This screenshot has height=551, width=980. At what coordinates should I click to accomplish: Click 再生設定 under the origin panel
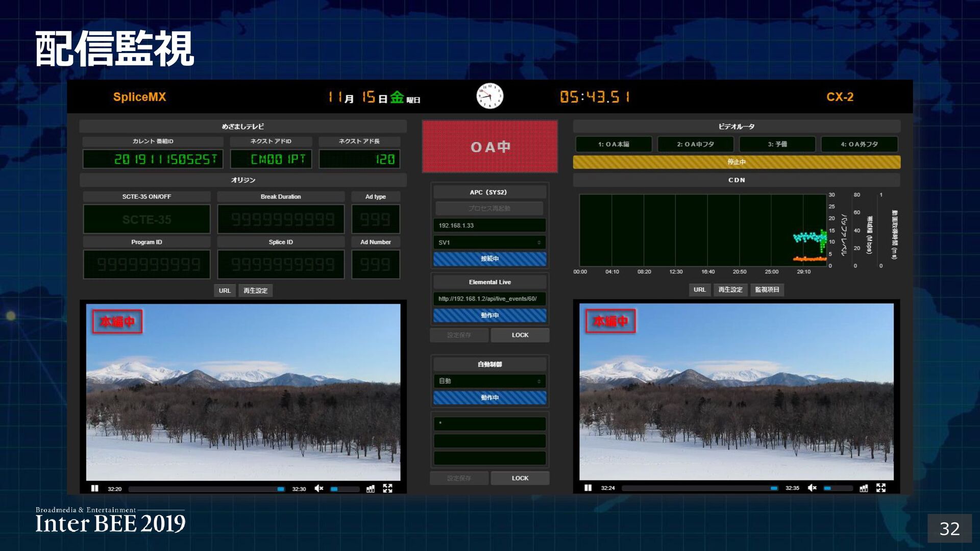point(255,291)
